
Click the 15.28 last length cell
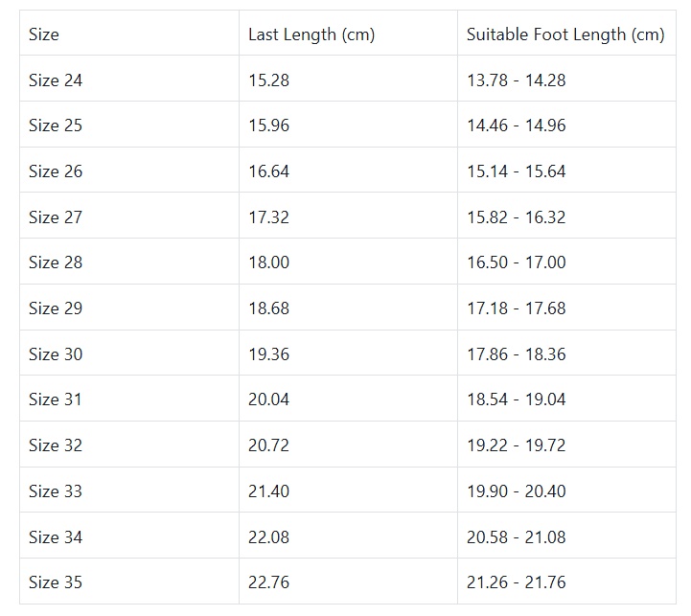(x=268, y=80)
